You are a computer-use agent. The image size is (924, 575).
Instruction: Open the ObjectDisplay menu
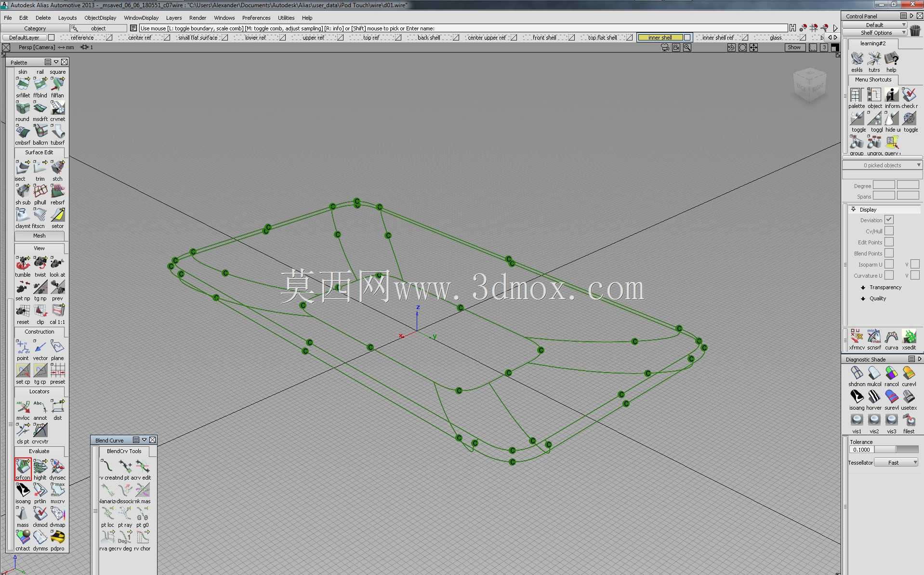coord(100,18)
